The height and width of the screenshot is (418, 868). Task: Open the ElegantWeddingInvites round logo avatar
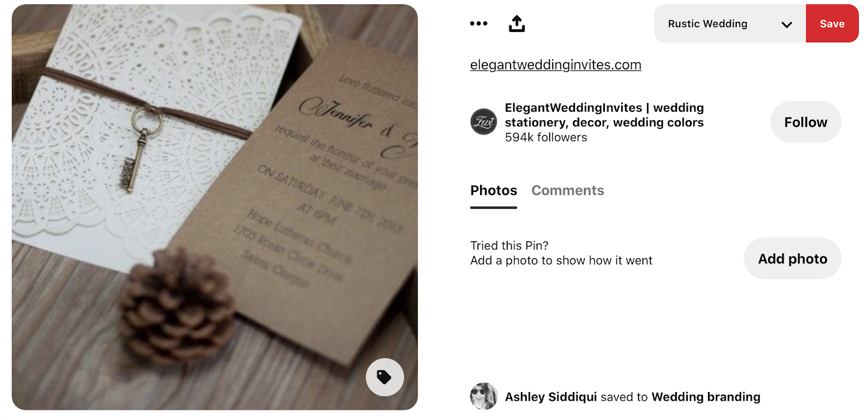pyautogui.click(x=483, y=122)
